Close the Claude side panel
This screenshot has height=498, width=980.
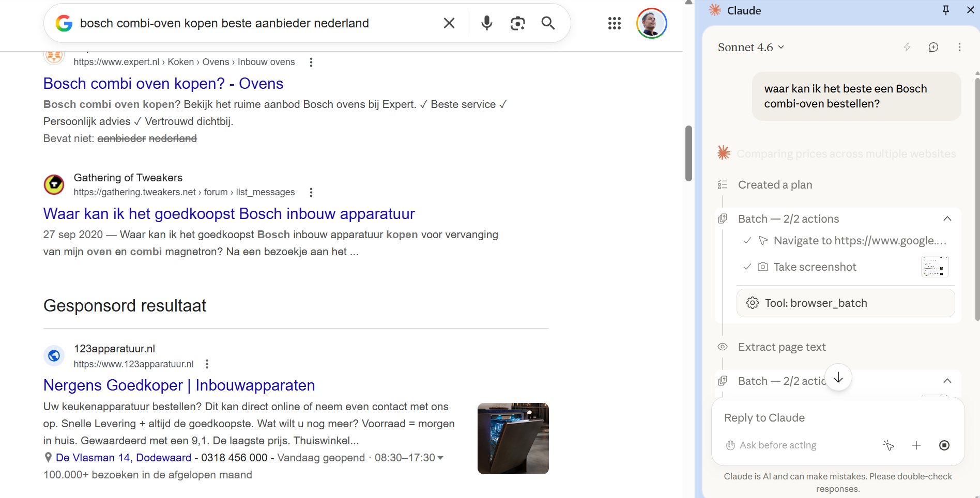point(970,10)
